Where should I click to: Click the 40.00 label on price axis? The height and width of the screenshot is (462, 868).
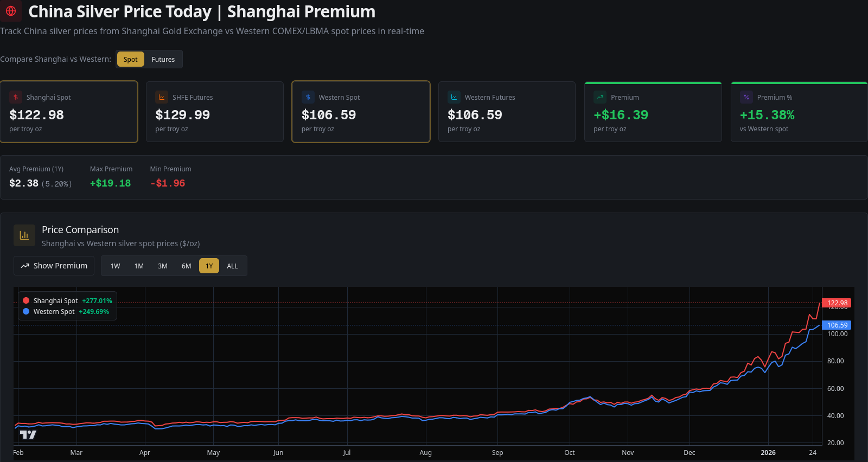pos(835,416)
